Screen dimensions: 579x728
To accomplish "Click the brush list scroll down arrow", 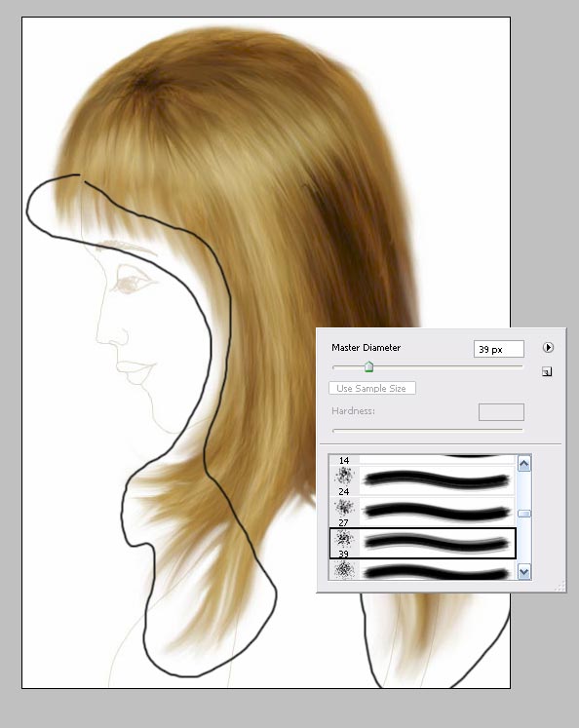I will pyautogui.click(x=524, y=572).
